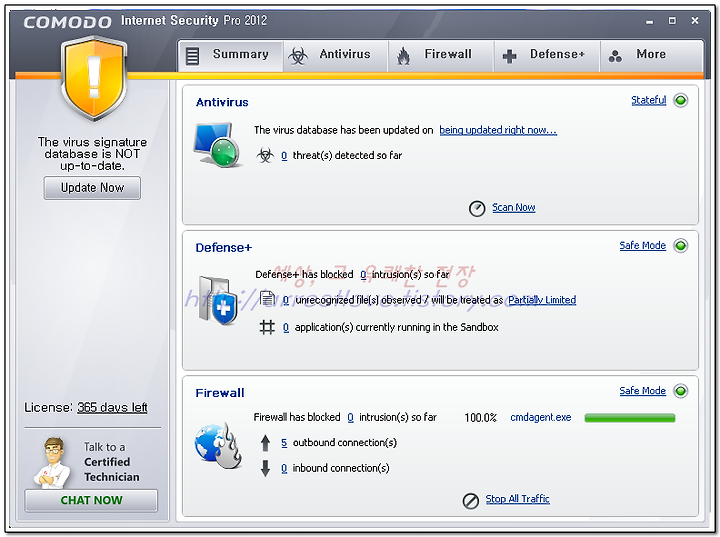
Task: Maximize the Comodo window
Action: pos(672,21)
